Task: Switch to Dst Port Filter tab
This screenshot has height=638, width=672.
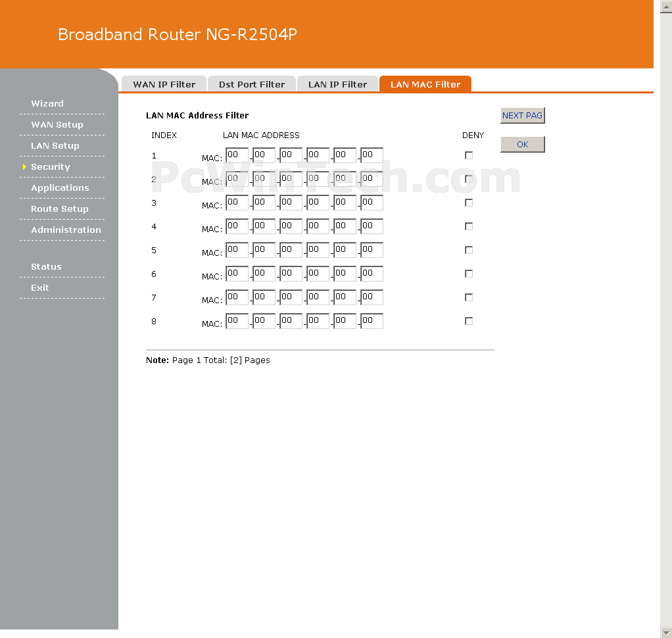Action: click(252, 84)
